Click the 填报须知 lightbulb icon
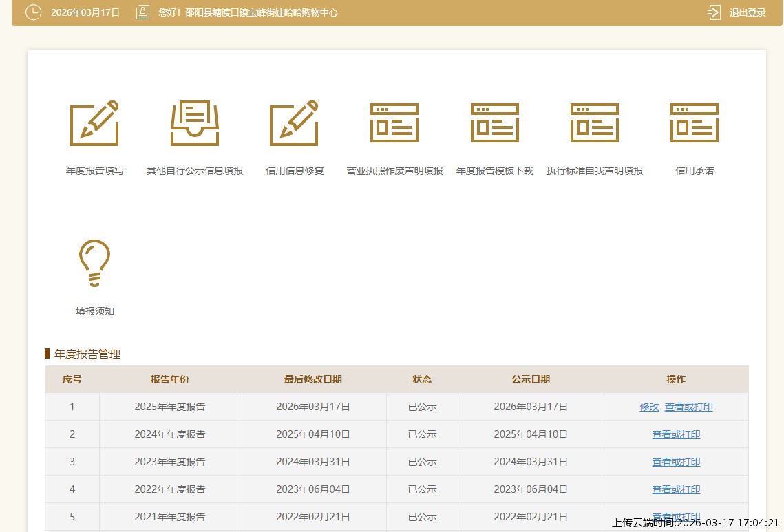Viewport: 784px width, 532px height. click(94, 263)
